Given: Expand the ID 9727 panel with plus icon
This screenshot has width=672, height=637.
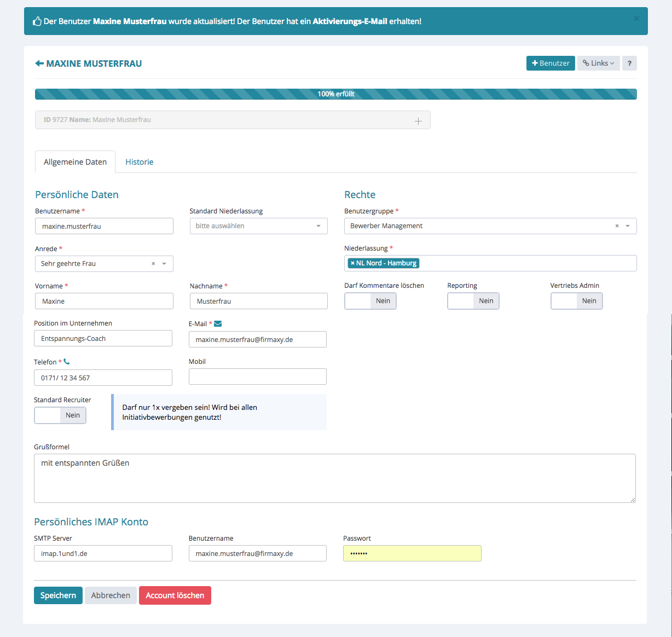Looking at the screenshot, I should [x=418, y=121].
